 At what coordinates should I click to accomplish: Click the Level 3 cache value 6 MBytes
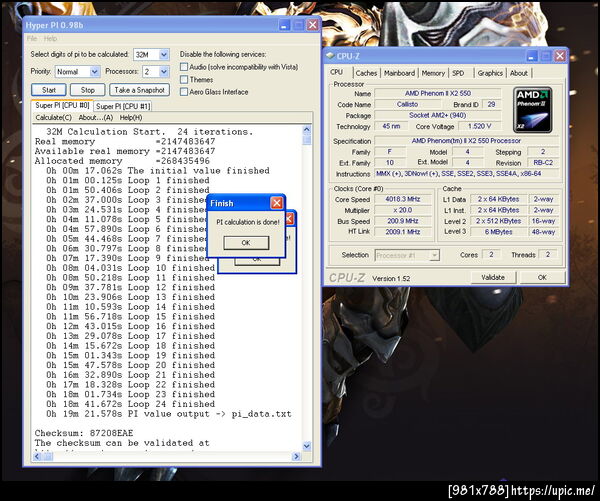(x=498, y=232)
